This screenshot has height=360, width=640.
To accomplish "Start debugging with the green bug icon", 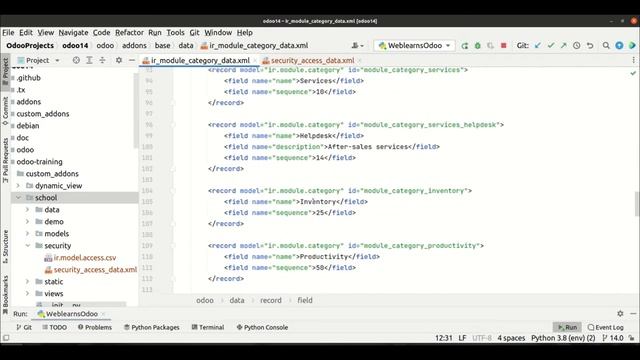I will pyautogui.click(x=478, y=46).
